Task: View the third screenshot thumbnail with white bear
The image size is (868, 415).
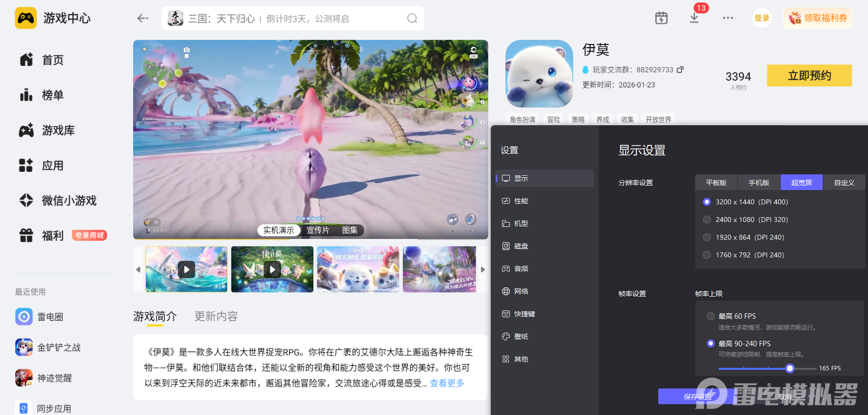Action: (x=358, y=269)
